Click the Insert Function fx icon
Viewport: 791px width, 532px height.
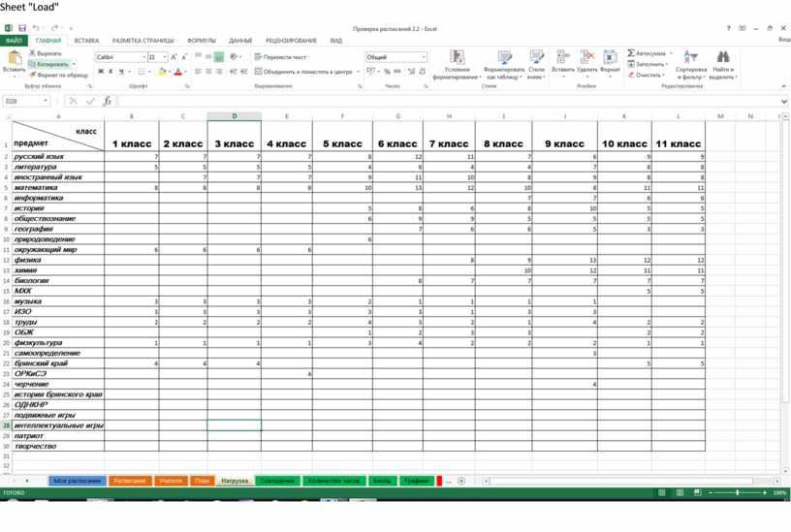107,101
